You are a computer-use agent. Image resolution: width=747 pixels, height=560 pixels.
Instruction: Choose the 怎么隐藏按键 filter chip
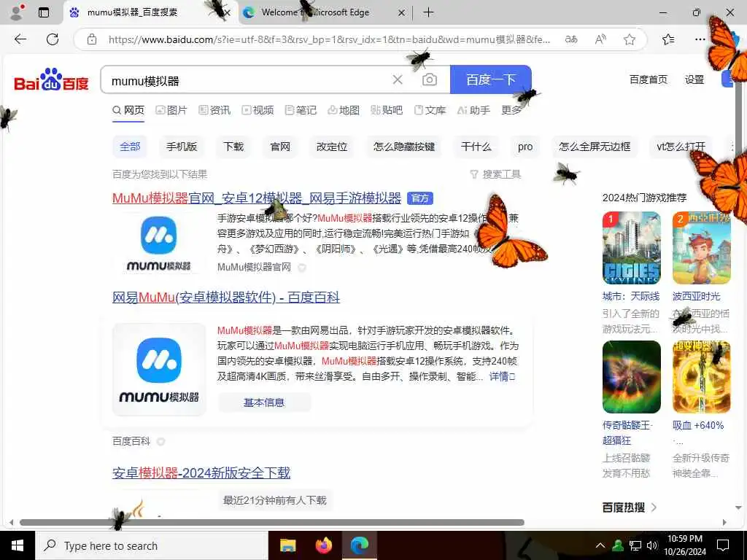pos(404,147)
